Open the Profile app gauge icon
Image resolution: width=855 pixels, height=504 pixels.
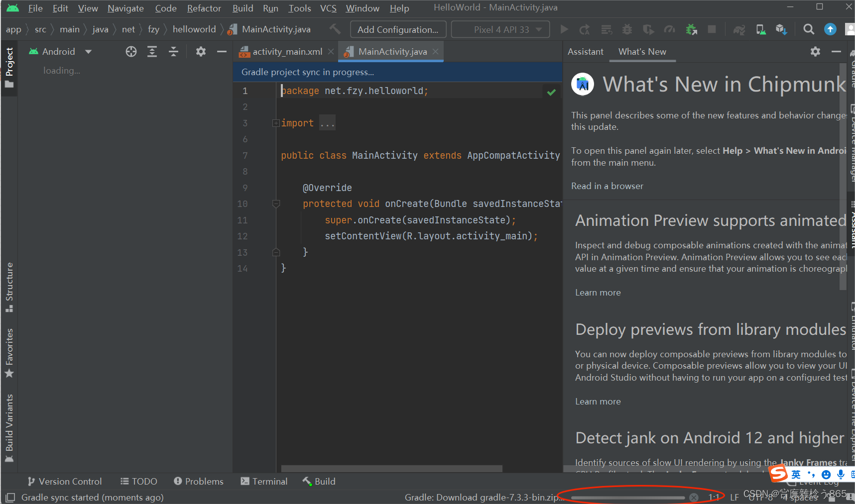click(670, 29)
